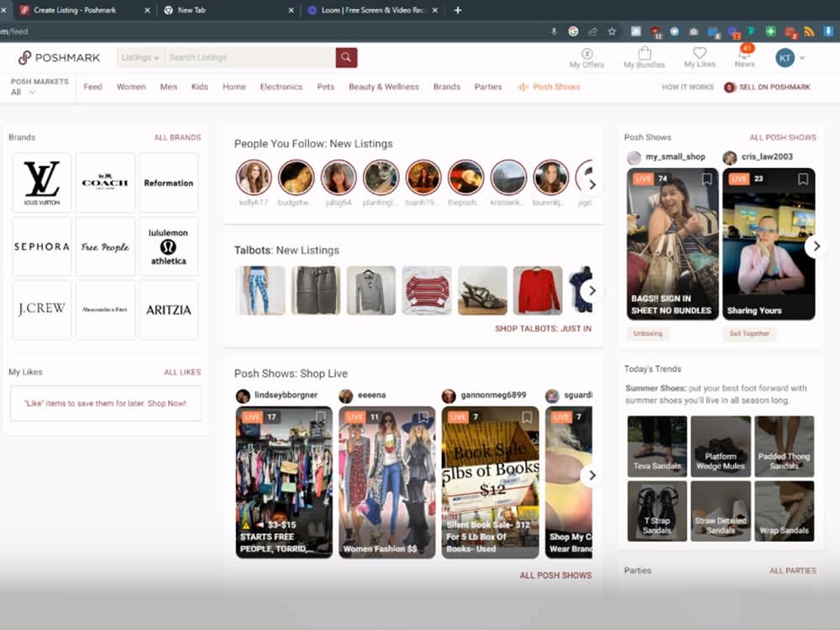Image resolution: width=840 pixels, height=630 pixels.
Task: Click the Google extension icon in address bar
Action: click(x=573, y=32)
